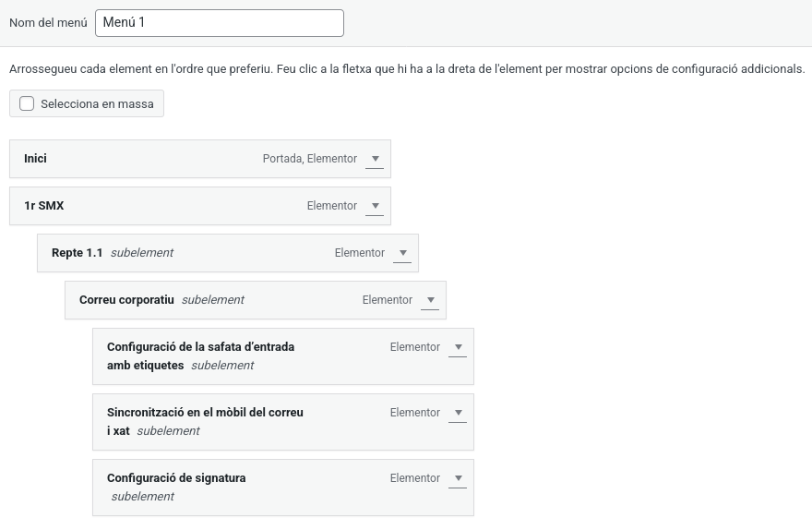Click the Portada, Elementor label on Inici
This screenshot has height=518, width=812.
(309, 159)
